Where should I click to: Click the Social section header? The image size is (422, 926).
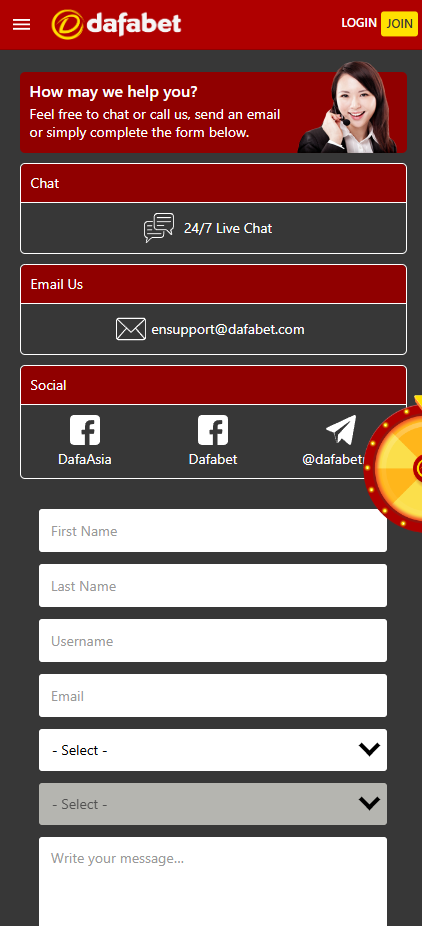click(213, 385)
